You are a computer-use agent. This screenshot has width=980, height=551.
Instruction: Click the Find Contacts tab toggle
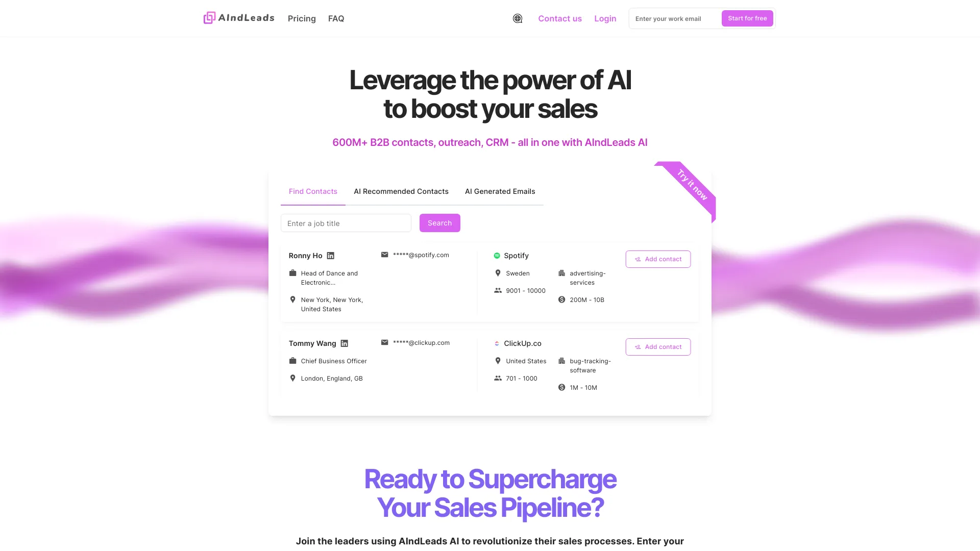click(x=313, y=192)
